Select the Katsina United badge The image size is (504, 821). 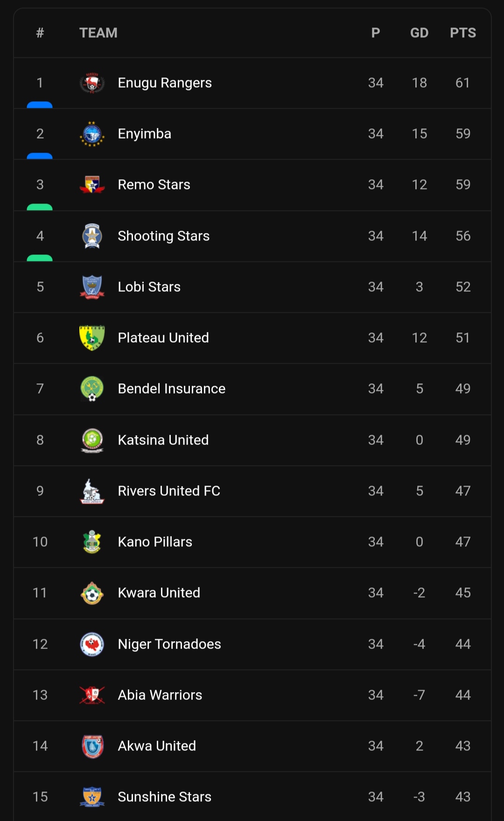(x=92, y=440)
